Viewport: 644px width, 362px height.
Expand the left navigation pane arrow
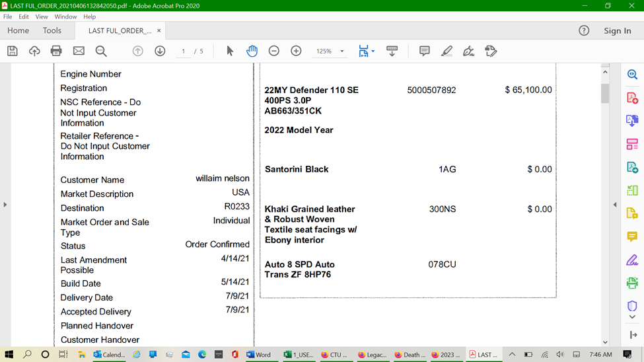coord(5,204)
